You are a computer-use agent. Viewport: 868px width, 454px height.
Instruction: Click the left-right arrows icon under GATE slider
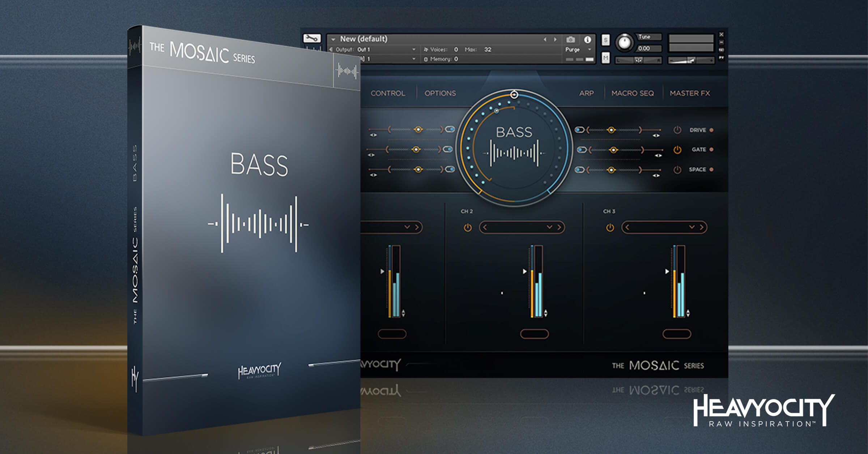click(658, 155)
